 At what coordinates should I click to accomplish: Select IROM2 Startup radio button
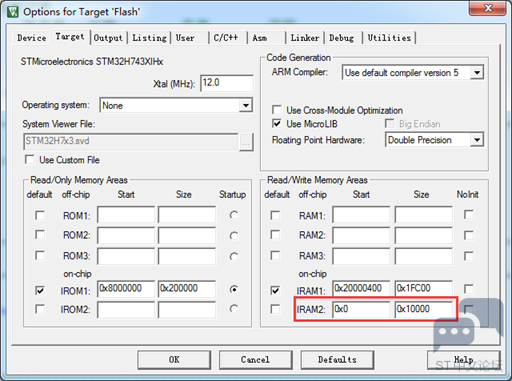[x=234, y=309]
